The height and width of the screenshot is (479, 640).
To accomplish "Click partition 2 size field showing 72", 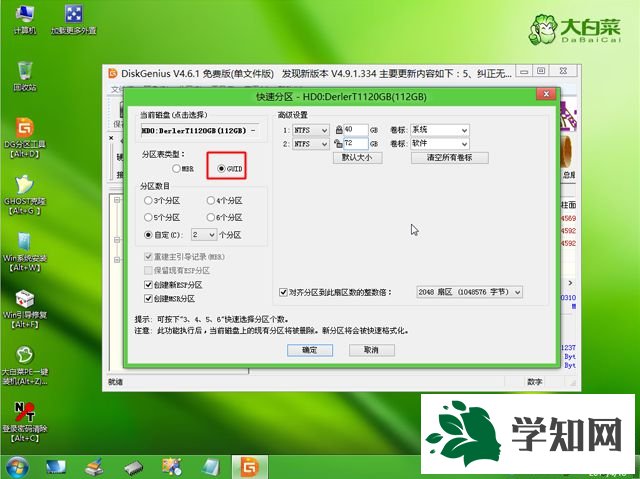I will pyautogui.click(x=356, y=144).
